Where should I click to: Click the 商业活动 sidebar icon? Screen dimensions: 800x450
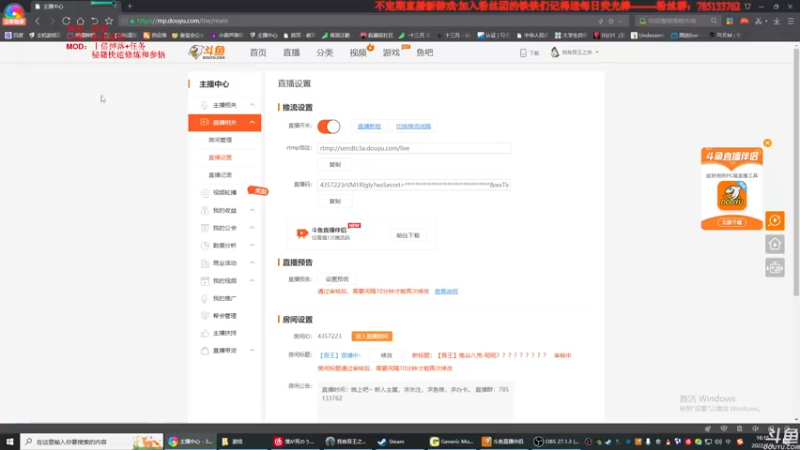tap(204, 263)
